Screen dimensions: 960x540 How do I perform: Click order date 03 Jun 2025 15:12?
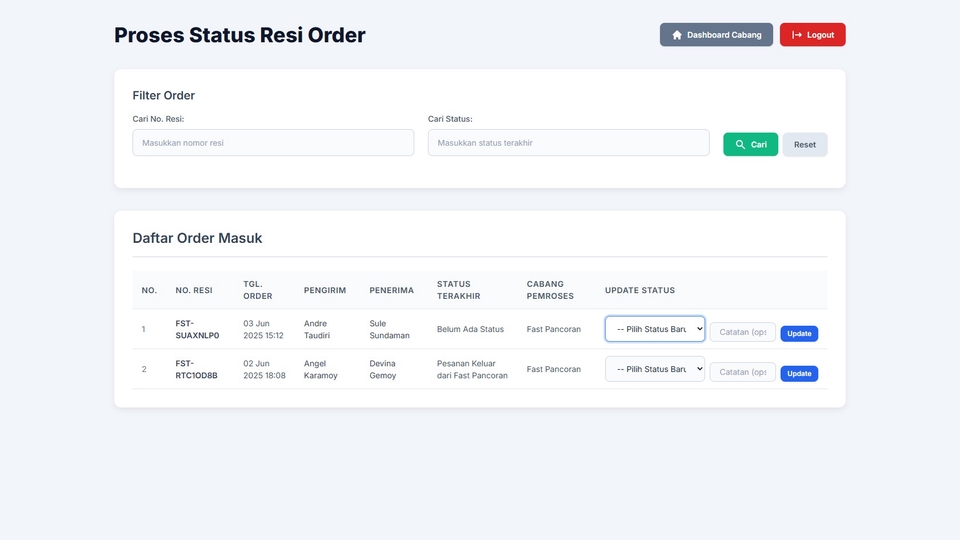coord(263,329)
